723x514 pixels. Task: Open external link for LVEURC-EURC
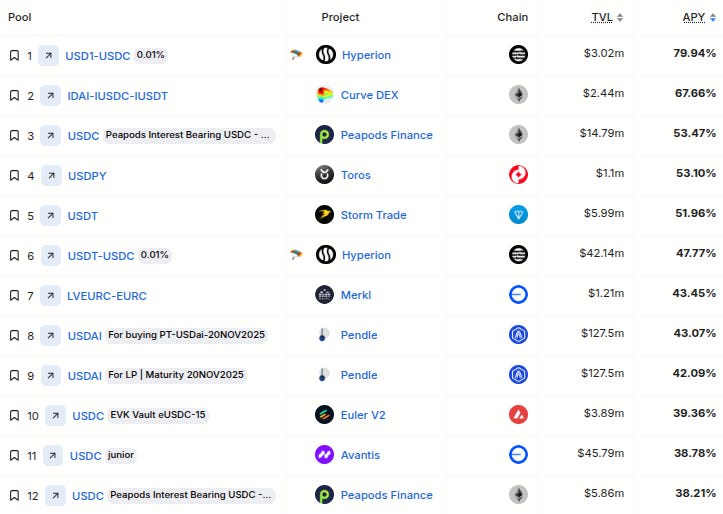pyautogui.click(x=50, y=295)
